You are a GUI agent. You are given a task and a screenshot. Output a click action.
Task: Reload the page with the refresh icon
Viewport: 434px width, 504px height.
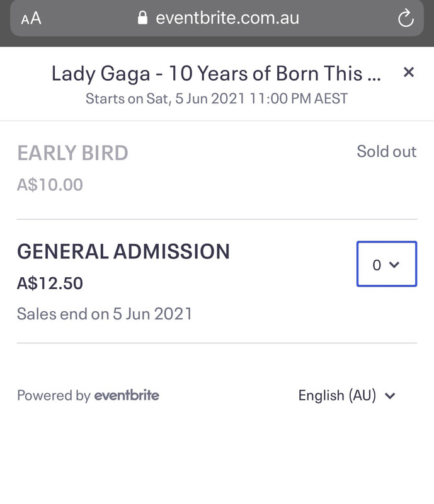click(x=406, y=18)
